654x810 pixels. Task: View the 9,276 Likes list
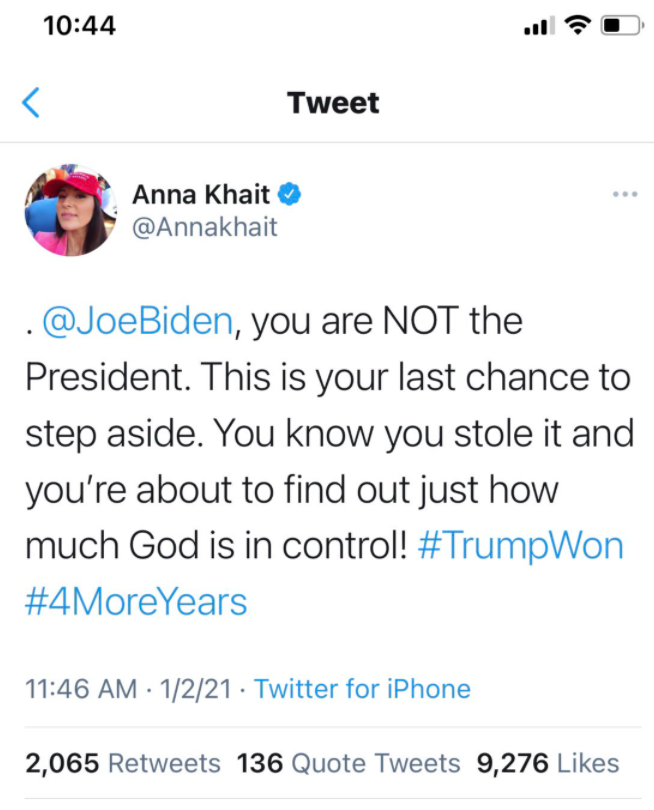point(547,763)
